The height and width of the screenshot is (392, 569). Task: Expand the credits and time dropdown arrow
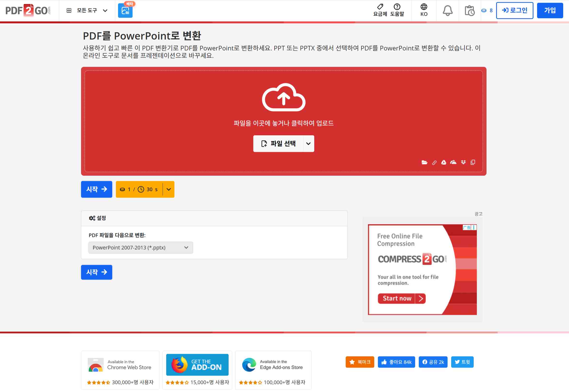pos(169,189)
